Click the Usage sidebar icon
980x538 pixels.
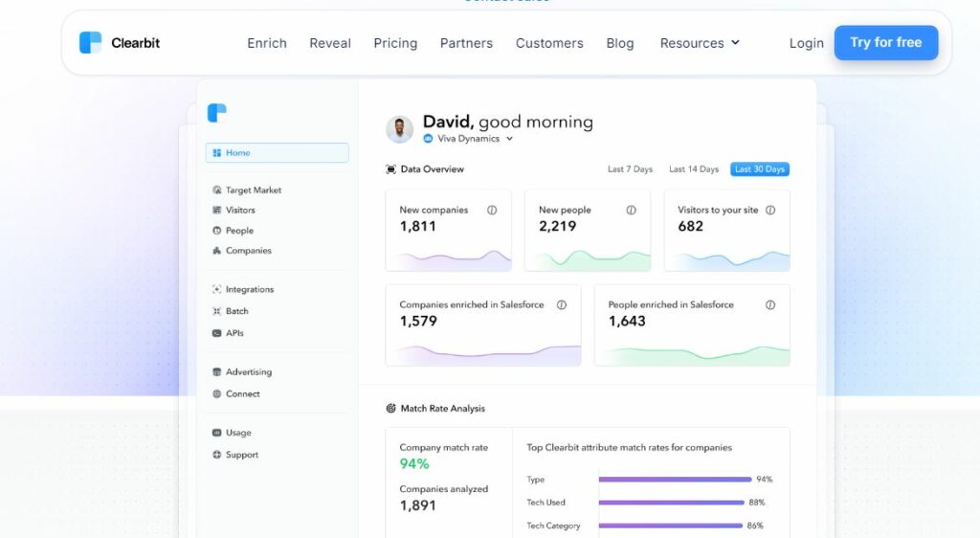(x=217, y=433)
